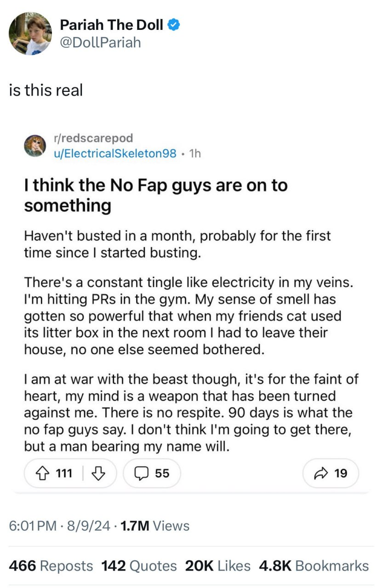View the 142 Quotes list
The image size is (383, 588).
139,566
